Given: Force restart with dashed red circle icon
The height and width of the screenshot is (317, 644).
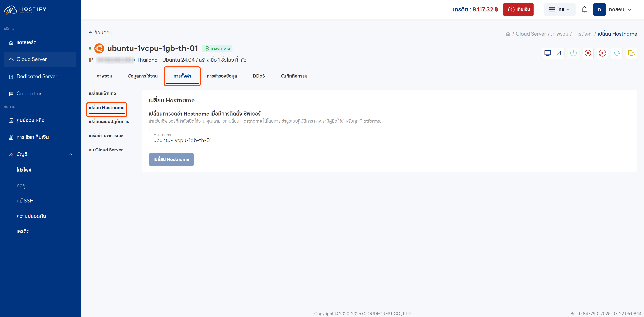Looking at the screenshot, I should pyautogui.click(x=602, y=53).
